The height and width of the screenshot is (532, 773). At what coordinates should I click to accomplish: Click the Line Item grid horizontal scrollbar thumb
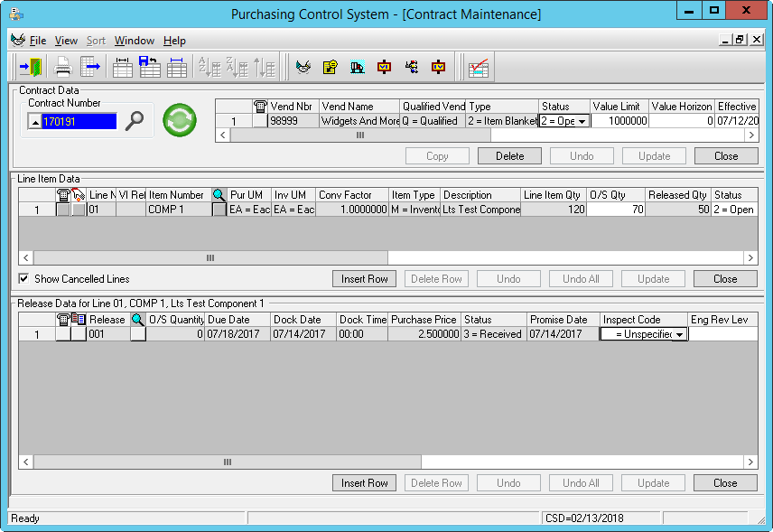tap(210, 257)
